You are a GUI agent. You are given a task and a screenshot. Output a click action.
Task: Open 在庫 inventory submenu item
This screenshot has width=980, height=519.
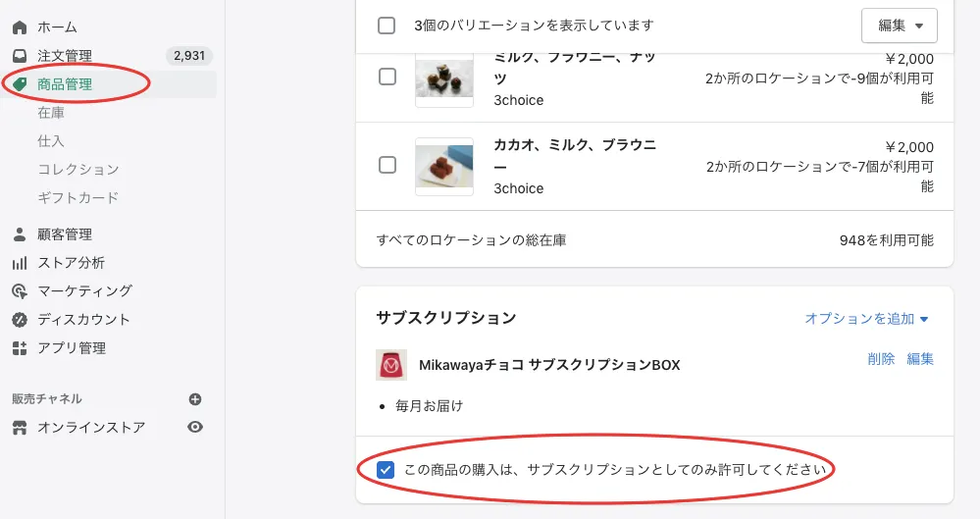click(51, 113)
